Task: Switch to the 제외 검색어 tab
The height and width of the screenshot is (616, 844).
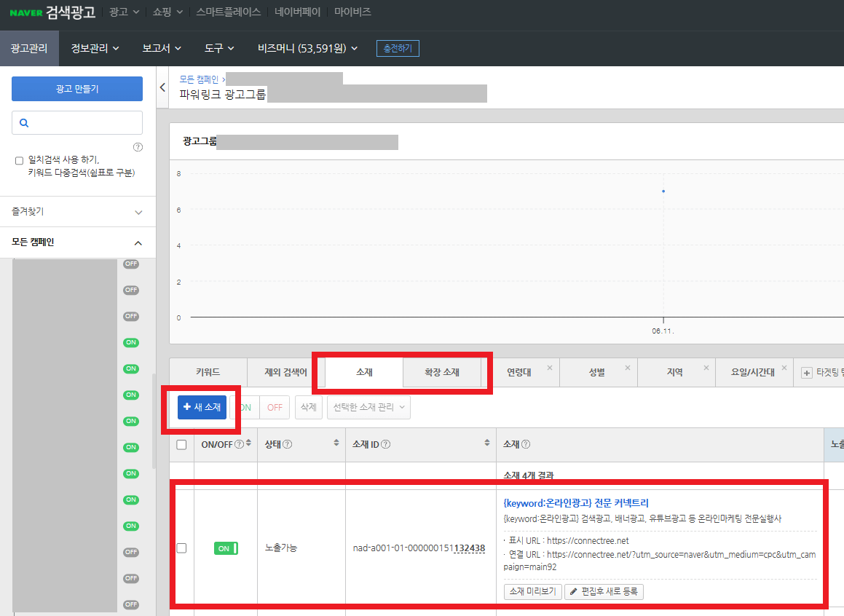Action: [x=285, y=372]
